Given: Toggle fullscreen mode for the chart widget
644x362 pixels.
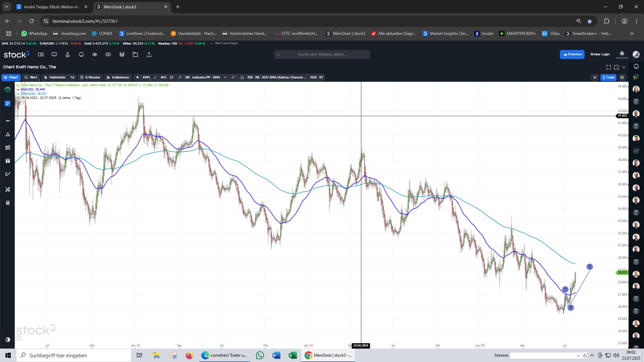Looking at the screenshot, I should (x=608, y=67).
